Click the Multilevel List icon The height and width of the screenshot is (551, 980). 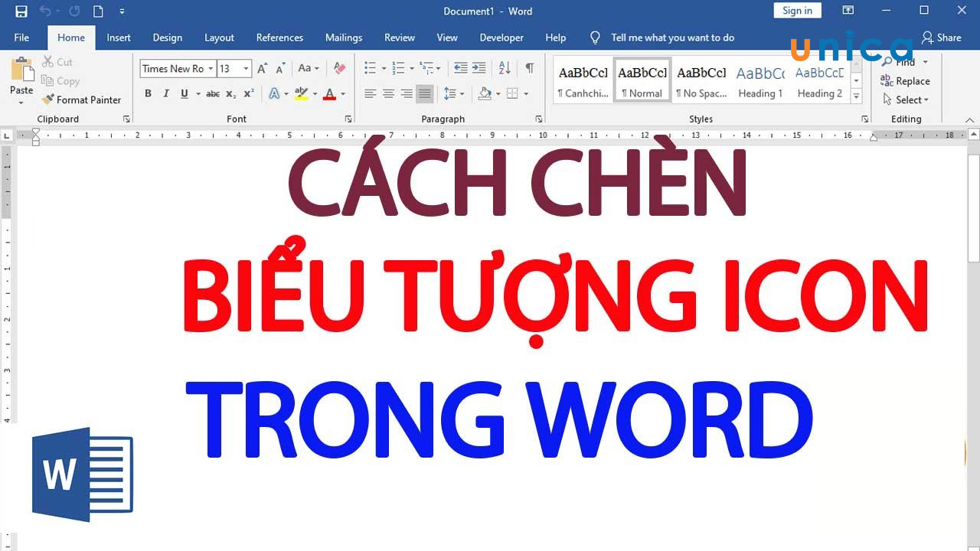pyautogui.click(x=426, y=69)
